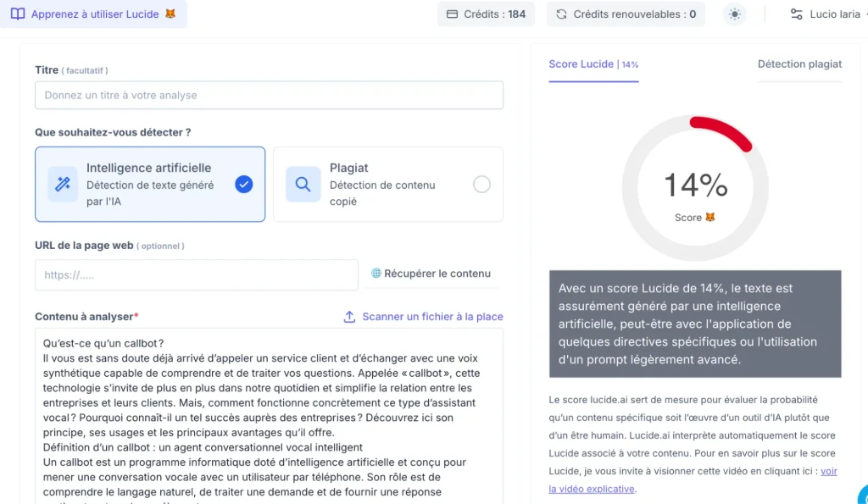Click the red arc of the score gauge
The width and height of the screenshot is (868, 504).
(724, 131)
